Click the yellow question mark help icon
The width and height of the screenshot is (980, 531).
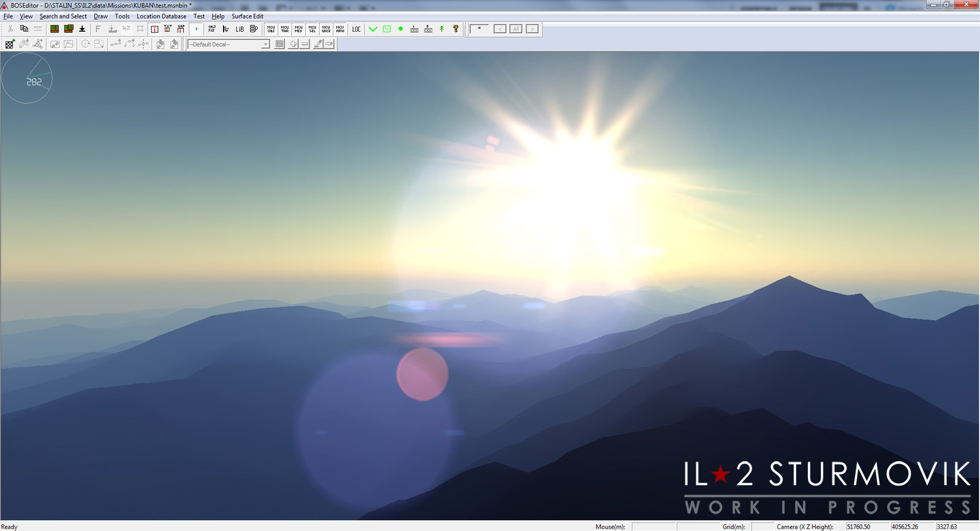pyautogui.click(x=456, y=29)
